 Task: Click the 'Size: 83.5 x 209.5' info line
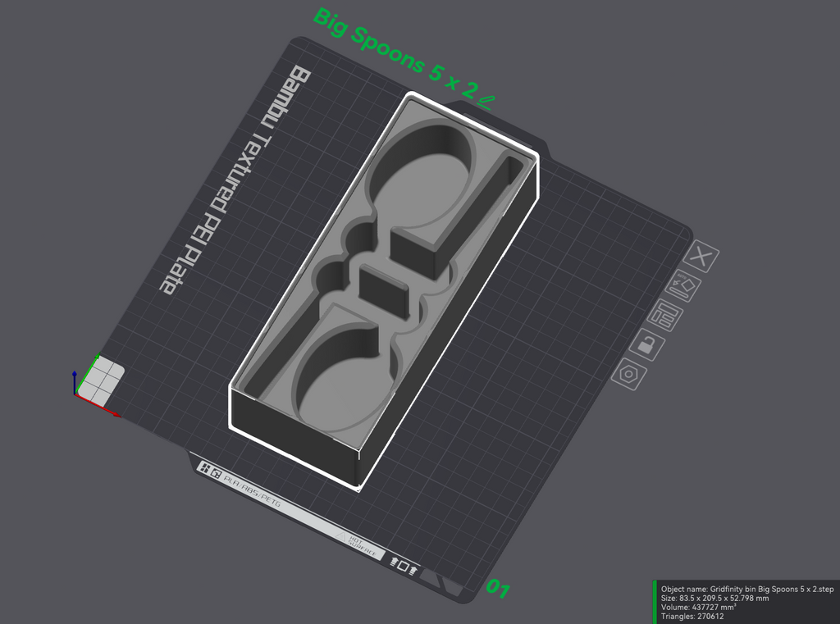pyautogui.click(x=714, y=598)
